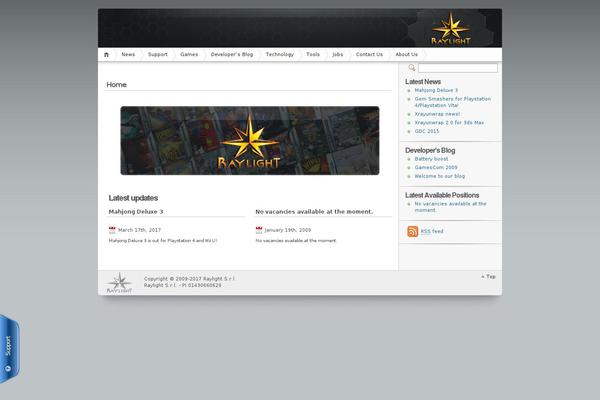Open the Xrayunwrap news! link

coord(437,114)
